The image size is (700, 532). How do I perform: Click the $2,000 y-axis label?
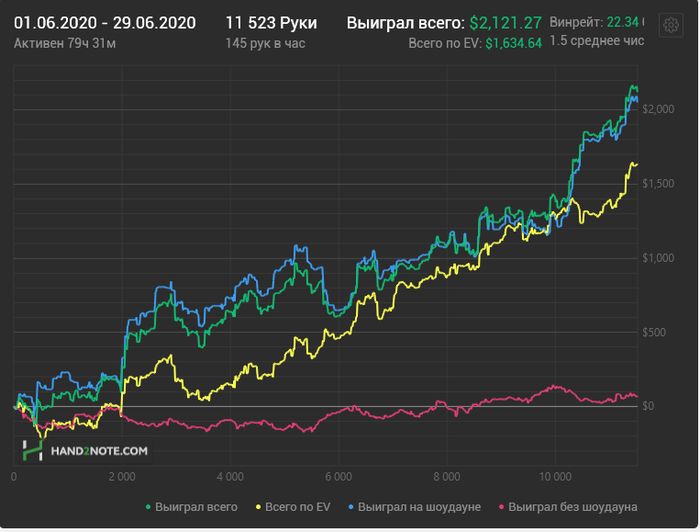pos(658,109)
